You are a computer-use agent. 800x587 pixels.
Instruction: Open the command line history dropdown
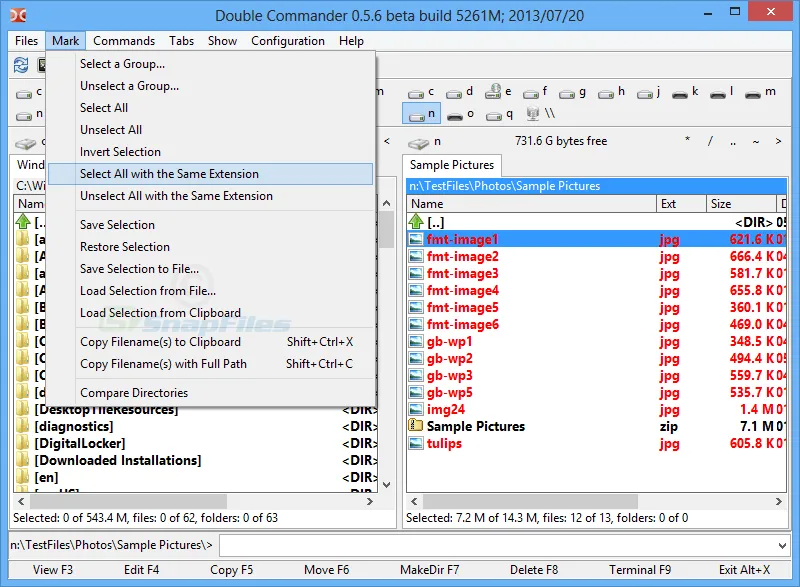tap(782, 545)
